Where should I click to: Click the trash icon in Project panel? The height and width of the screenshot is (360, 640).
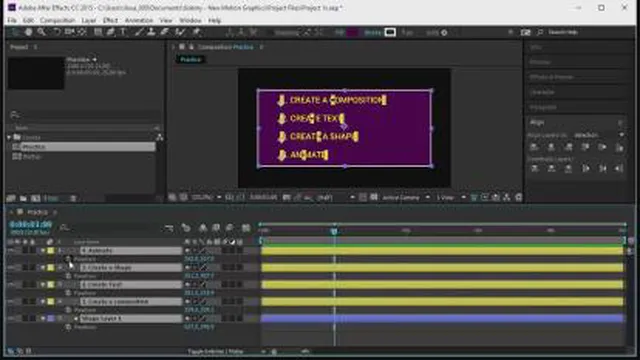pos(73,198)
